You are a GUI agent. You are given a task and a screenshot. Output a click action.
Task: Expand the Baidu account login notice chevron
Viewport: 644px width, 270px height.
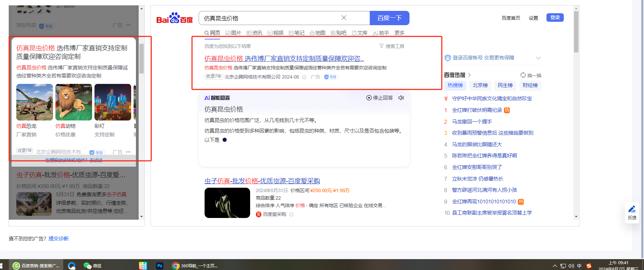(538, 58)
